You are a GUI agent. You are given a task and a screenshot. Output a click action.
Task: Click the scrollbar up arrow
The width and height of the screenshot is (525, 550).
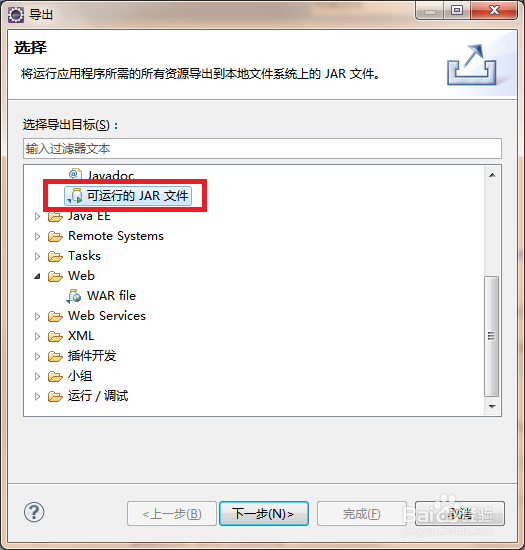492,175
